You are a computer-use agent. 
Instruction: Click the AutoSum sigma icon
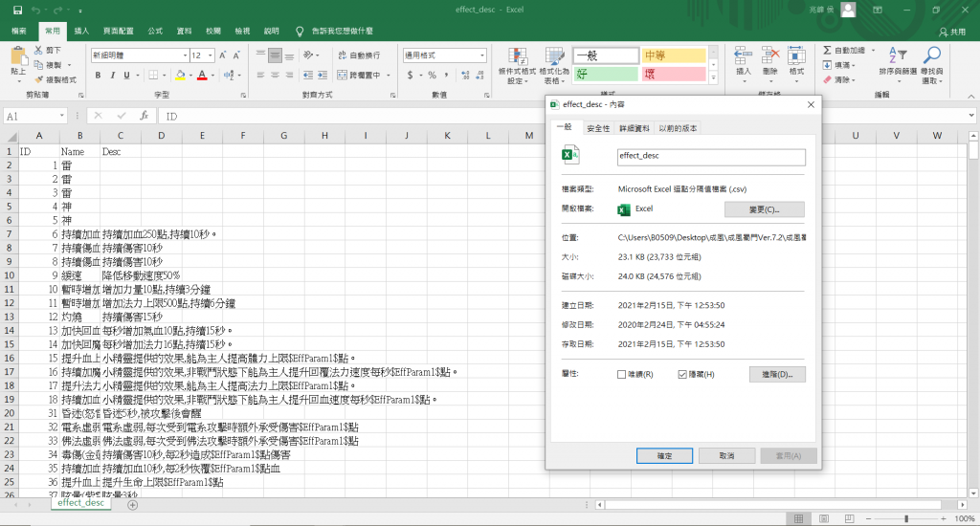[x=828, y=50]
